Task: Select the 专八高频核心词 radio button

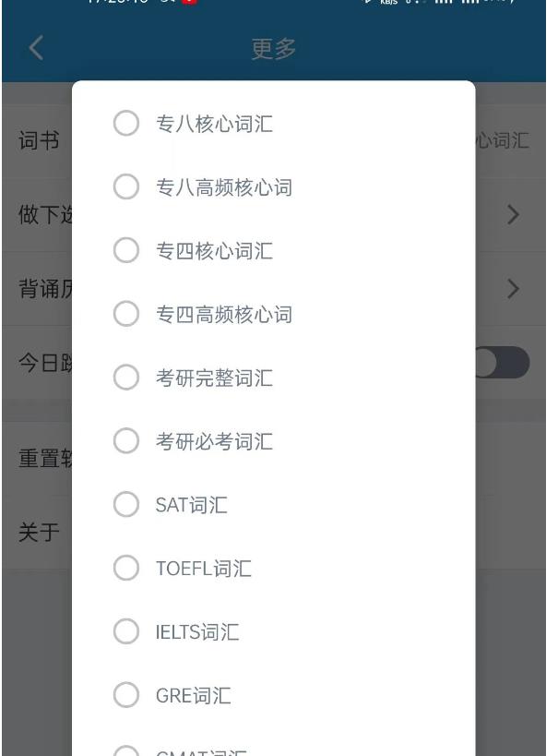Action: click(x=126, y=186)
